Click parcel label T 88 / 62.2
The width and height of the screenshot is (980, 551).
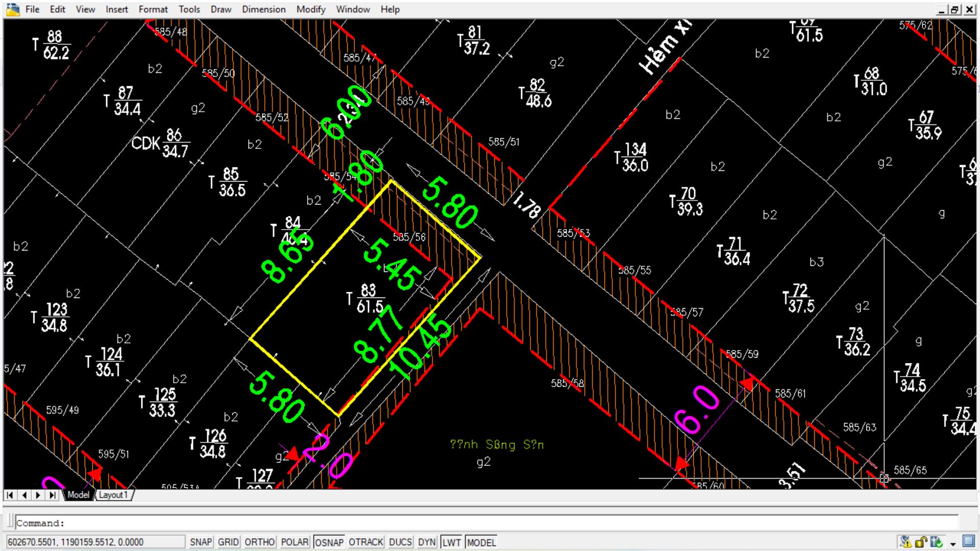pos(51,45)
